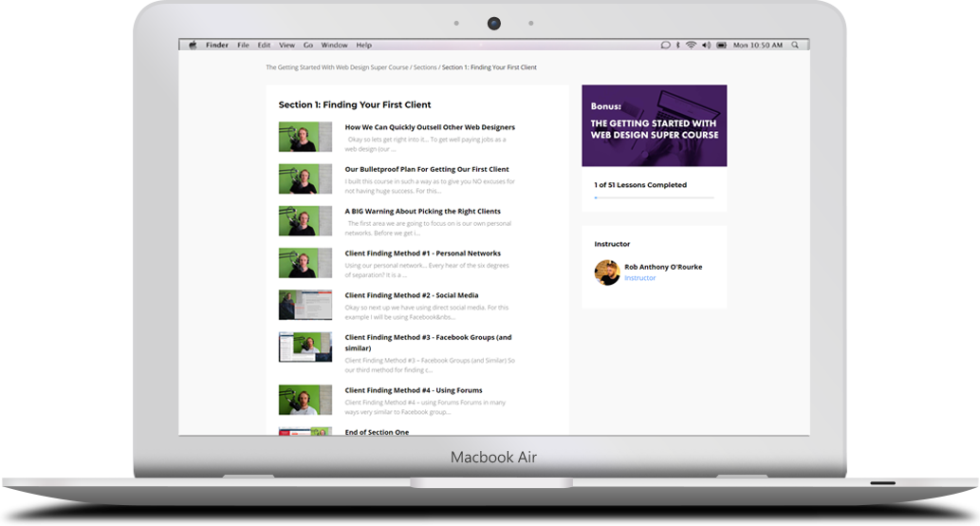Screen dimensions: 980x526
Task: Go to the Sections breadcrumb link
Action: (425, 66)
